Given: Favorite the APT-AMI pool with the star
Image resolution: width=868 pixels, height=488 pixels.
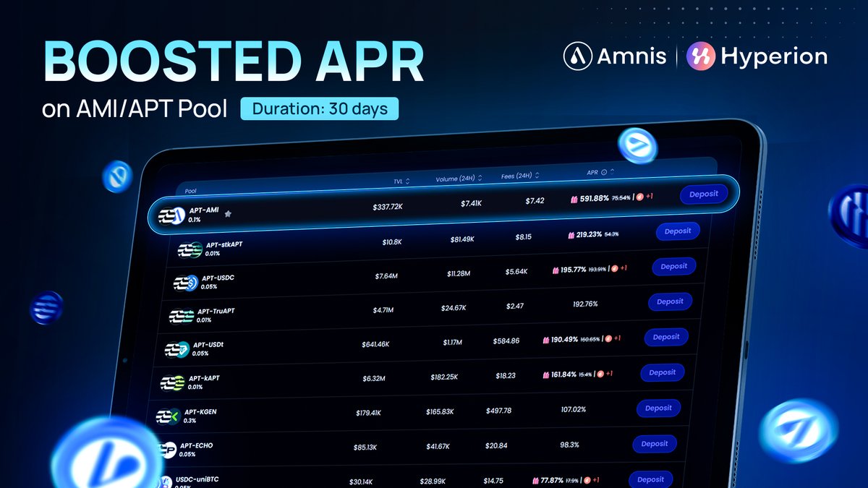Looking at the screenshot, I should coord(228,215).
